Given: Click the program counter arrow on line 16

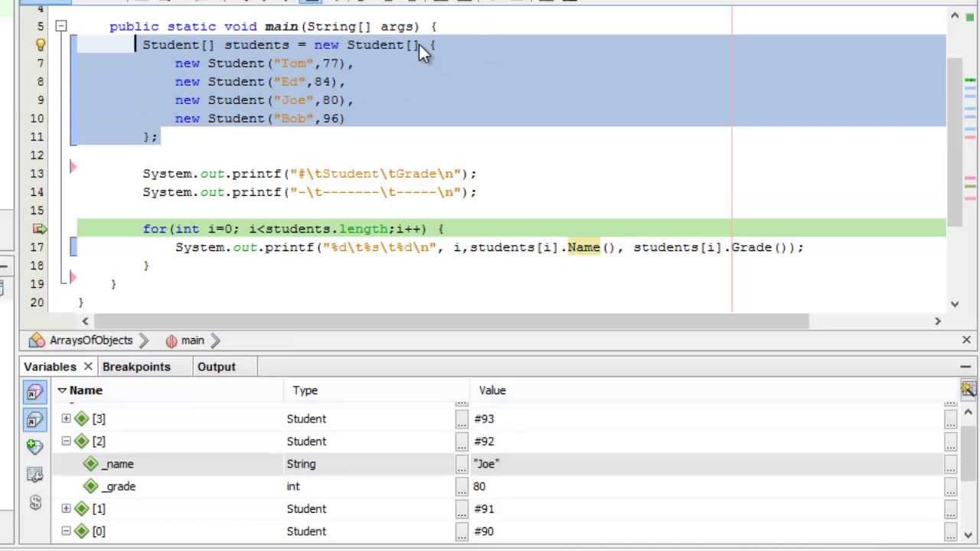Looking at the screenshot, I should (x=40, y=229).
